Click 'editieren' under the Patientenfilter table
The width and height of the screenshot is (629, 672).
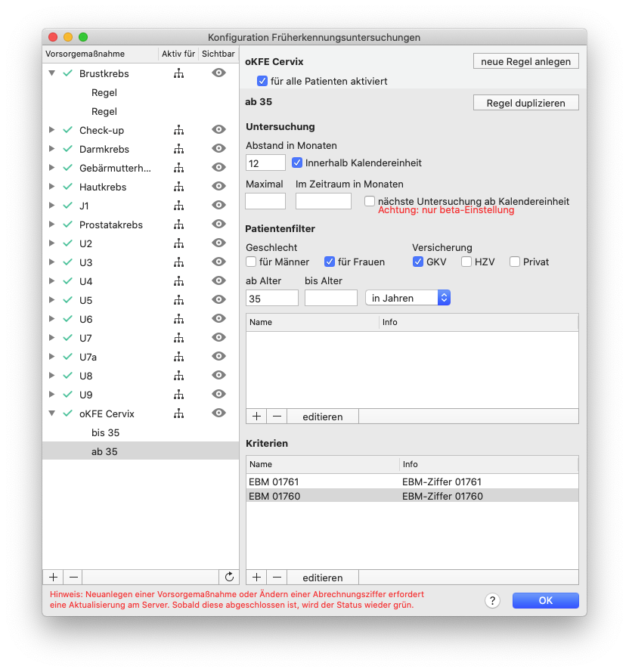[322, 417]
